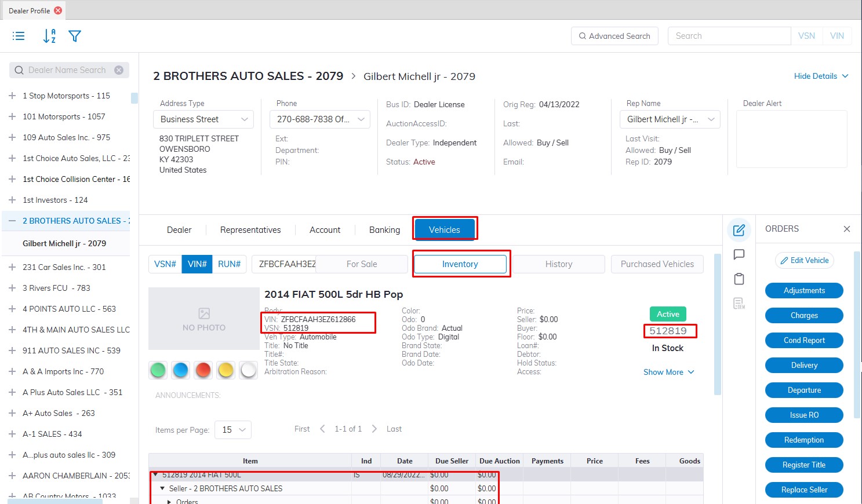Open the comments speech bubble icon

(x=739, y=254)
